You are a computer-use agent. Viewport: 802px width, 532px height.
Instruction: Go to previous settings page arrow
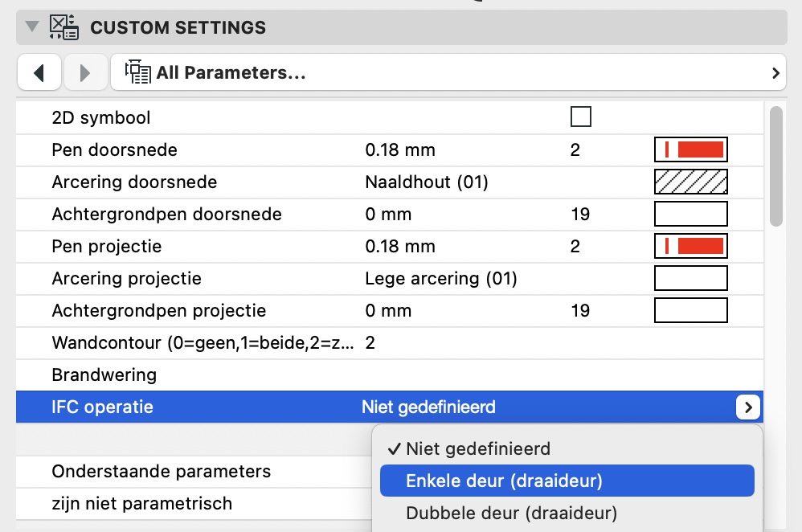tap(39, 73)
